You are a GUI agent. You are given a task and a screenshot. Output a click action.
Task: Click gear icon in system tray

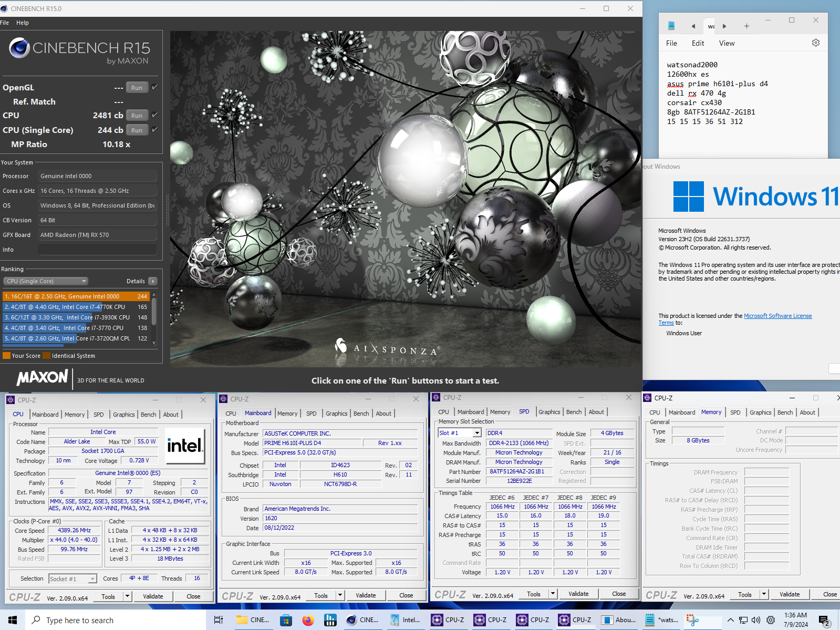(x=771, y=620)
